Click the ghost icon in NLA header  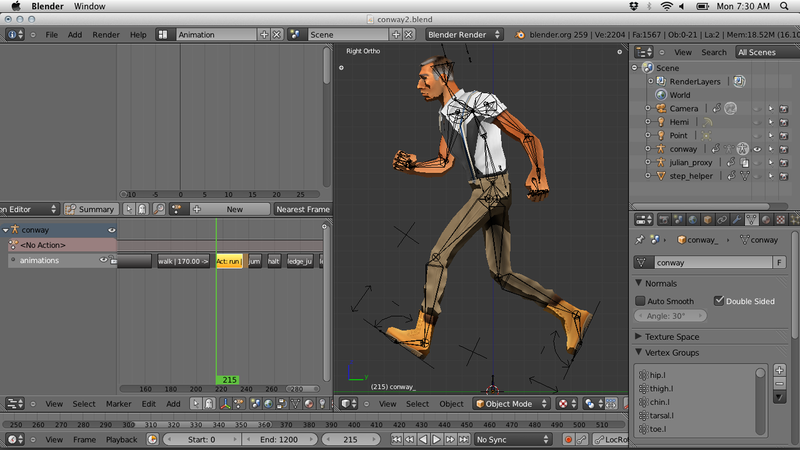coord(209,404)
